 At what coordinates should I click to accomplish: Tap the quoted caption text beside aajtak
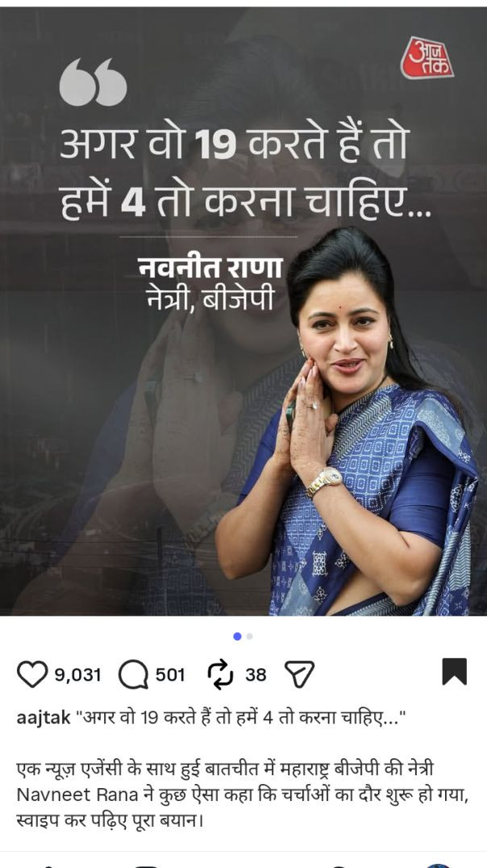coord(241,719)
